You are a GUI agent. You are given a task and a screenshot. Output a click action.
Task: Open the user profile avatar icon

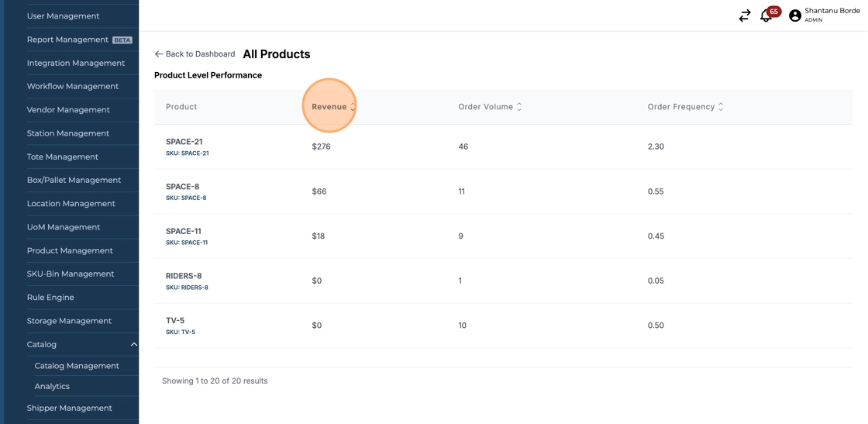pos(794,16)
